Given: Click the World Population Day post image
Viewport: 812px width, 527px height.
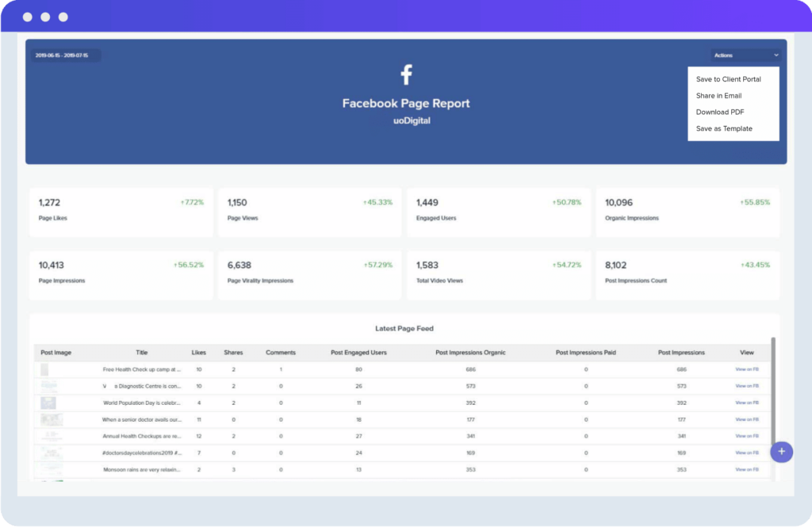Looking at the screenshot, I should 49,403.
